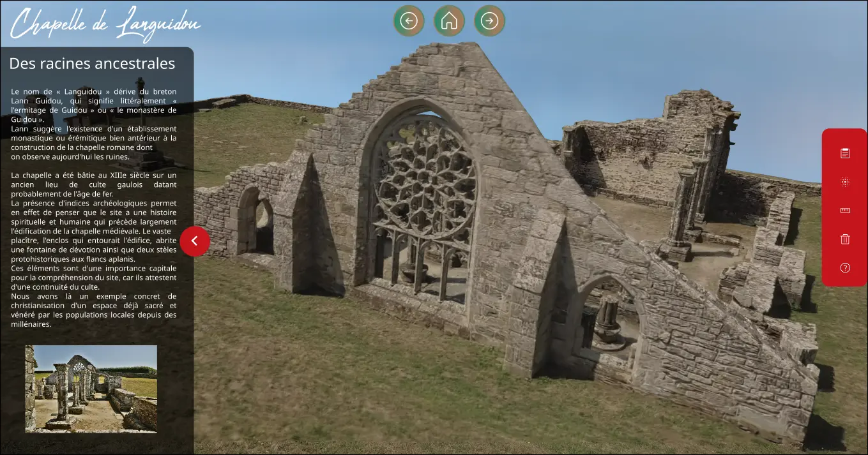Open the notes document icon
This screenshot has height=455, width=868.
(x=845, y=153)
